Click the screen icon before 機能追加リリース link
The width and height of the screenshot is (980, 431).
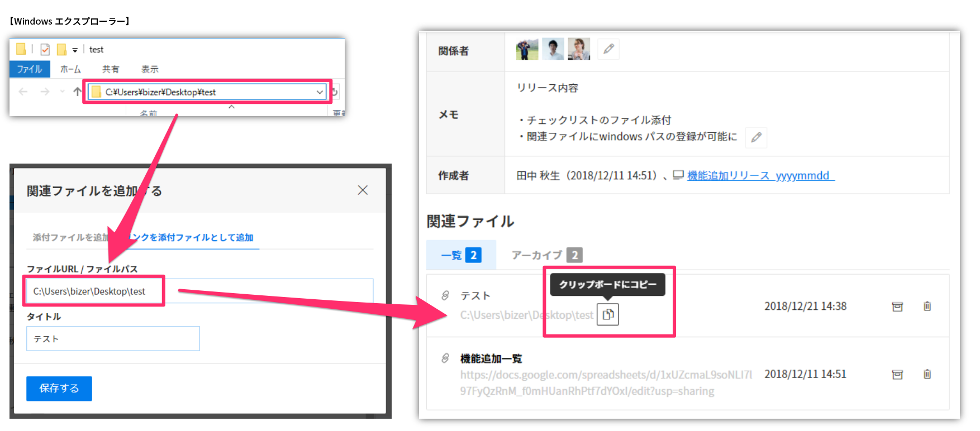tap(678, 175)
